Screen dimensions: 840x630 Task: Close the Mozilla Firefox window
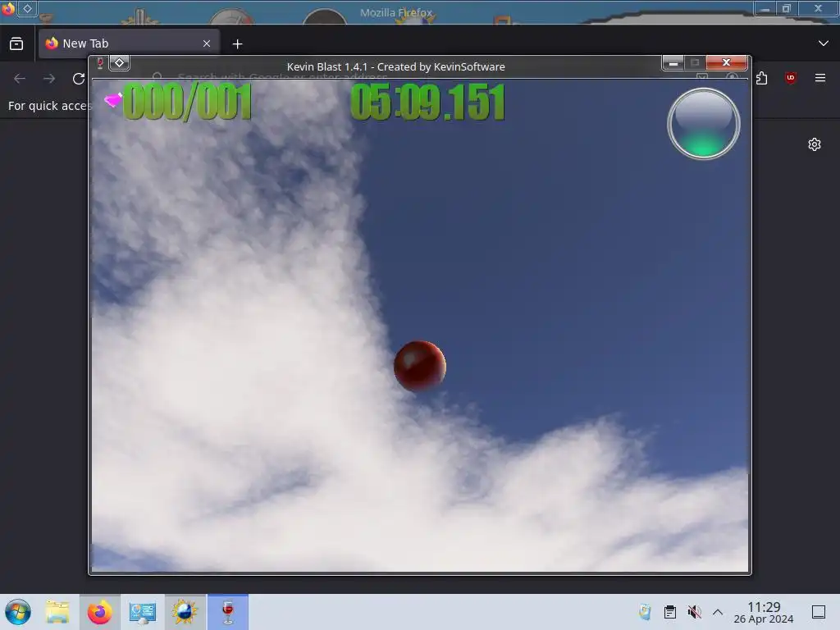(x=818, y=8)
